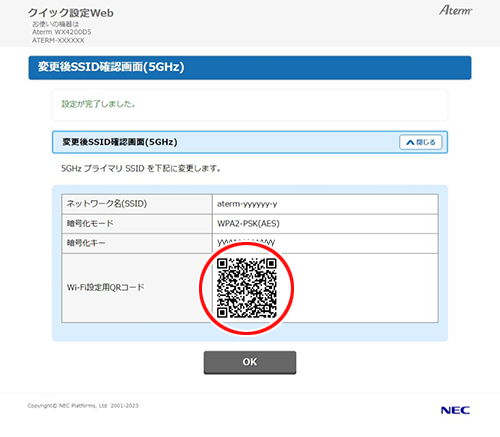
Task: Click the blue 変更後SSID確認画面(5GHz) page header
Action: (x=250, y=68)
